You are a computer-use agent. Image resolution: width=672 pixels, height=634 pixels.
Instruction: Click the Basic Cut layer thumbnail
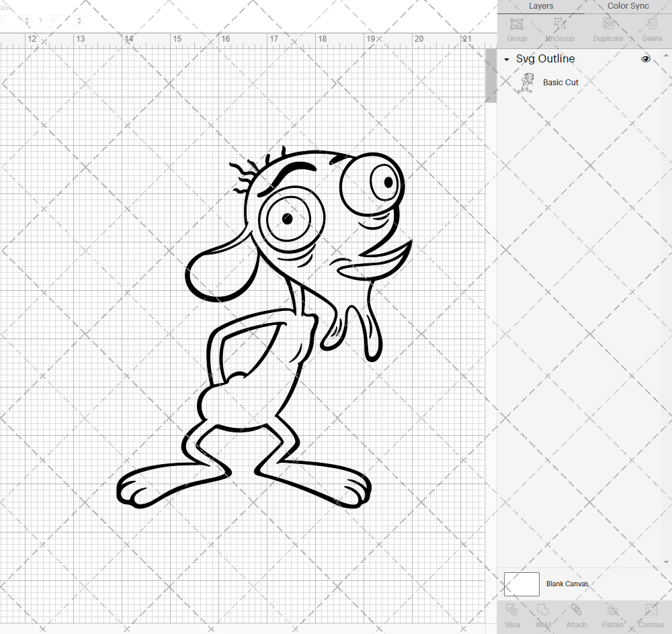click(x=527, y=82)
